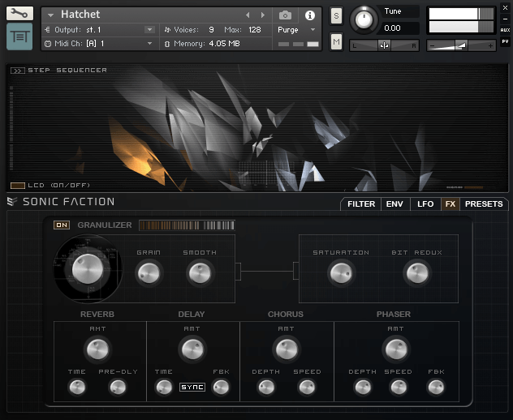Click the Tune value 0.00 field
The height and width of the screenshot is (420, 513).
click(x=399, y=28)
